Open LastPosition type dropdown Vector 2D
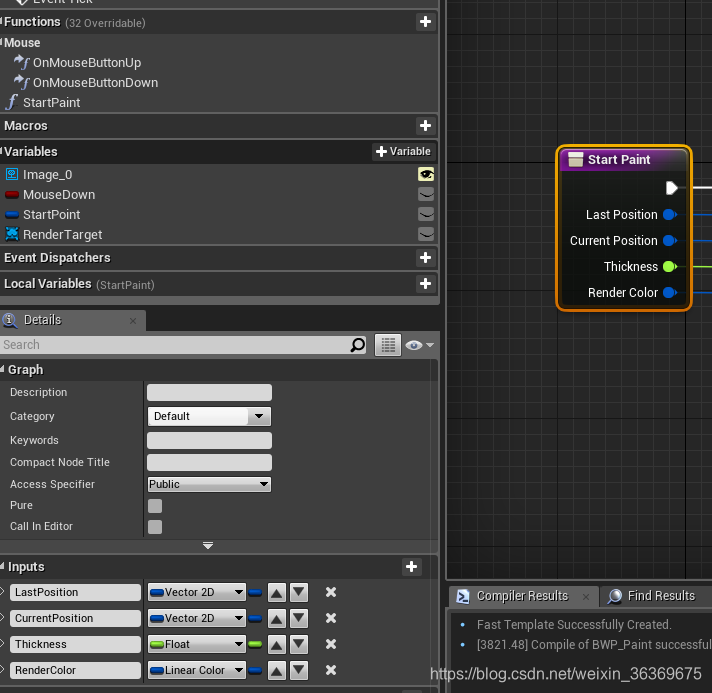The width and height of the screenshot is (712, 693). (x=197, y=593)
